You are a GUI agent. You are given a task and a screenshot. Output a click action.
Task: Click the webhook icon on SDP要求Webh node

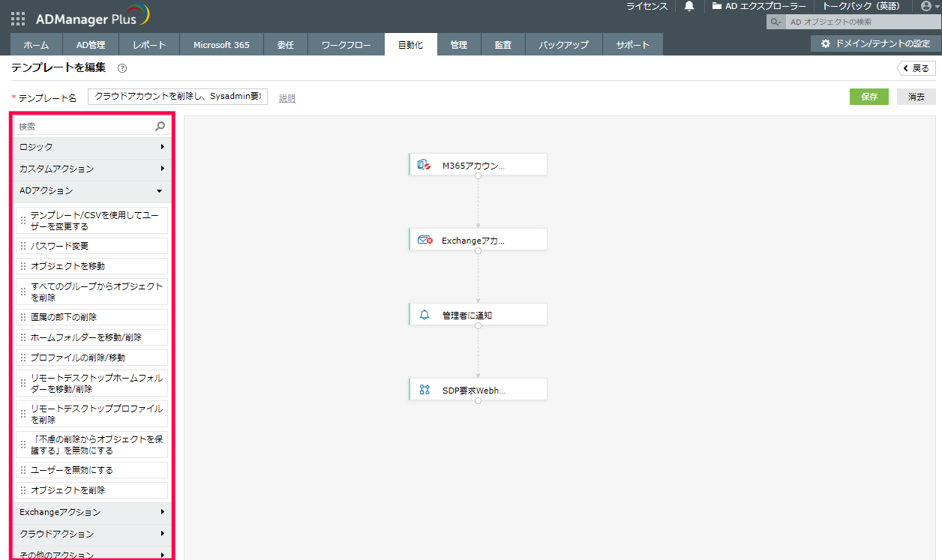tap(424, 390)
